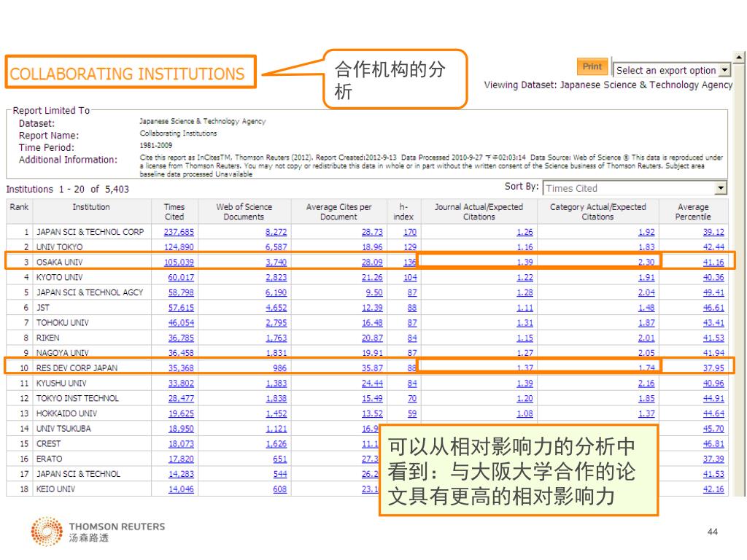The width and height of the screenshot is (747, 560).
Task: Open times cited 18,073 for CREST
Action: 181,444
